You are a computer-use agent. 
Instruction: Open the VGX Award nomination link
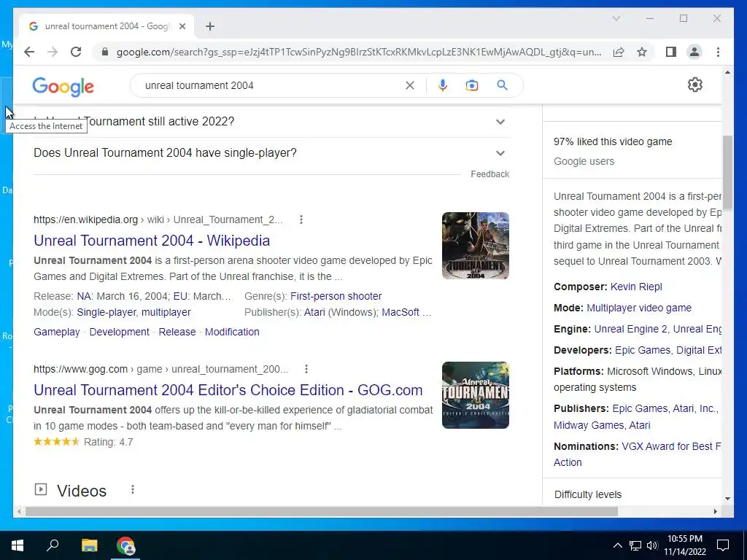[x=671, y=447]
